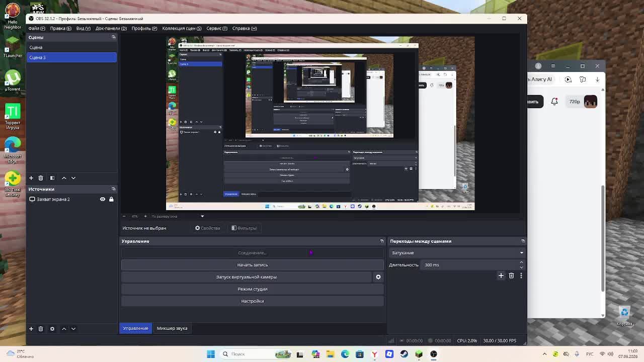
Task: Zoom in preview with plus icon
Action: [x=145, y=216]
